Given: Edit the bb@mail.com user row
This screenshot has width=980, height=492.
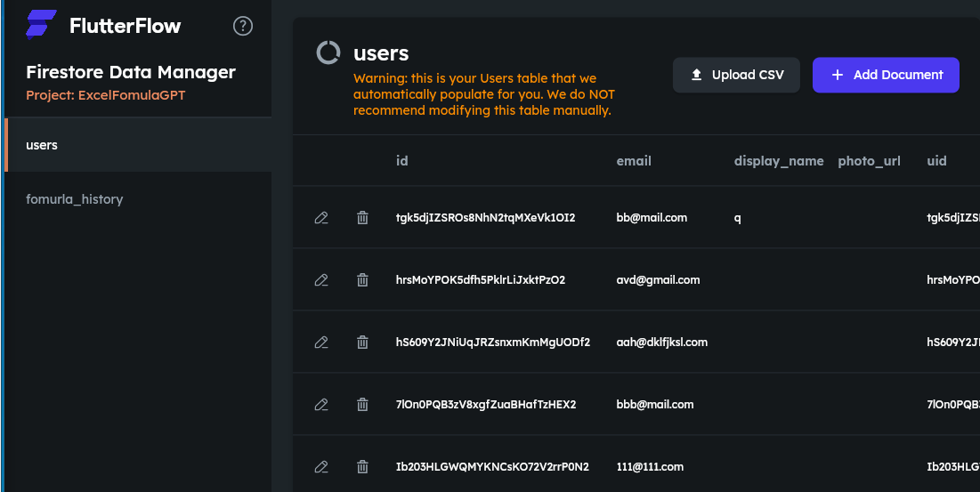Looking at the screenshot, I should [x=321, y=218].
